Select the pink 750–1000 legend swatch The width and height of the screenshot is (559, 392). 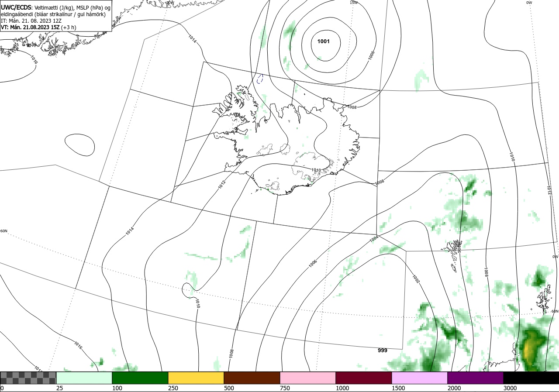(308, 378)
